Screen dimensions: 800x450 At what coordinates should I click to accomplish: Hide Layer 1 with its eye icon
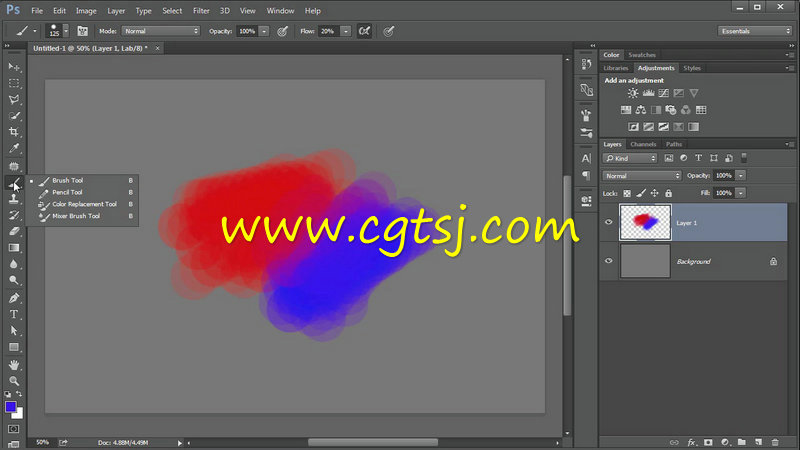(x=608, y=222)
